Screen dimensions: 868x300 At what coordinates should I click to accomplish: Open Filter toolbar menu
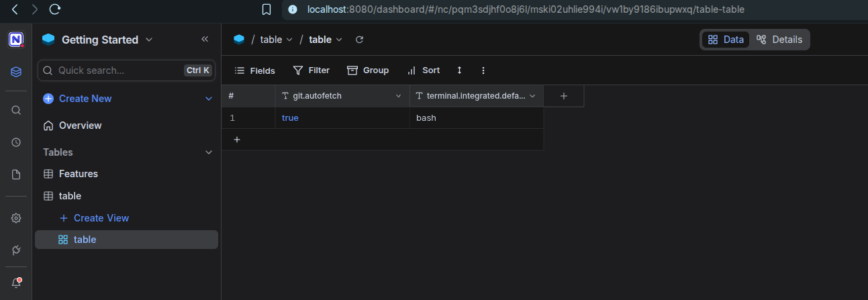click(311, 70)
